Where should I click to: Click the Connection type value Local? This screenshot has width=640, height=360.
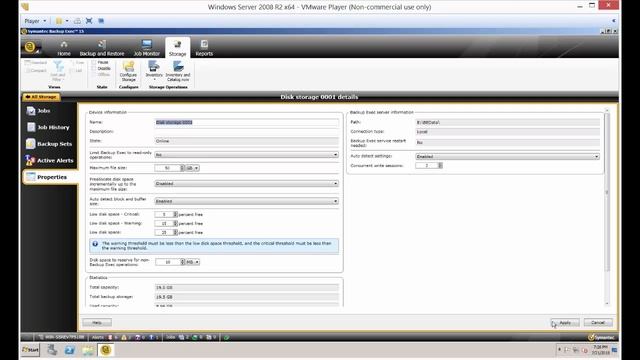click(x=507, y=132)
